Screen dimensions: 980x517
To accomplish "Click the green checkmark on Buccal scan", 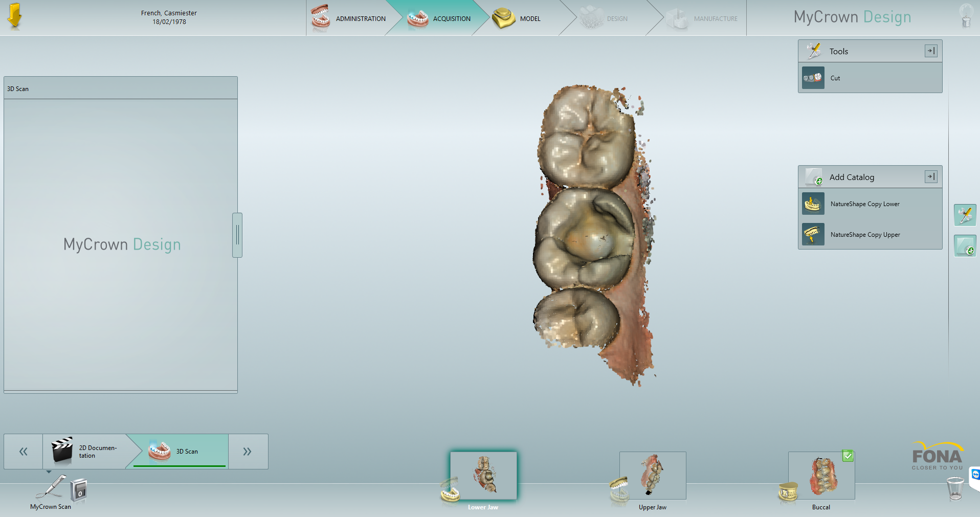I will (849, 455).
